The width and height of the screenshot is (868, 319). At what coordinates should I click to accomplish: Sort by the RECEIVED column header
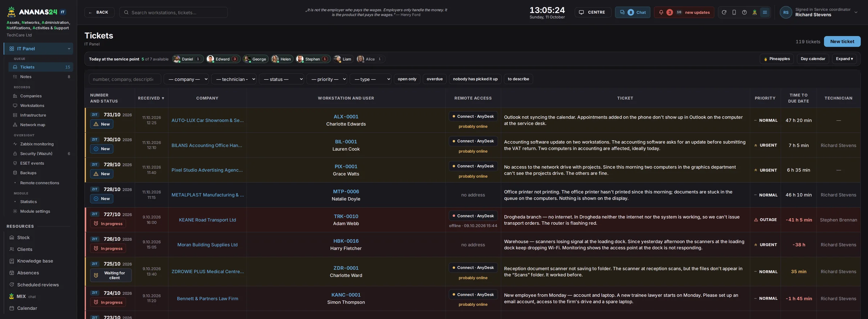coord(151,98)
